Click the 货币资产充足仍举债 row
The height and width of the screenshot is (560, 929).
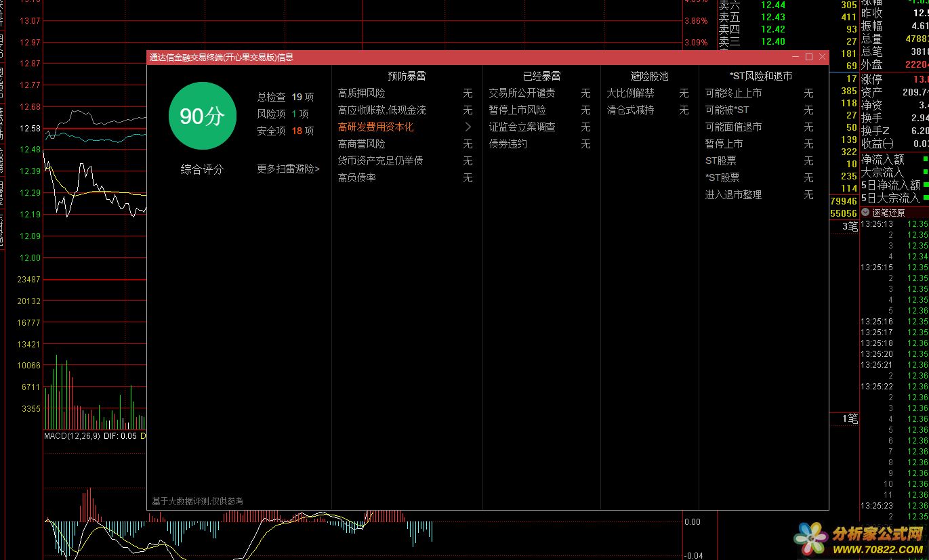[x=405, y=160]
